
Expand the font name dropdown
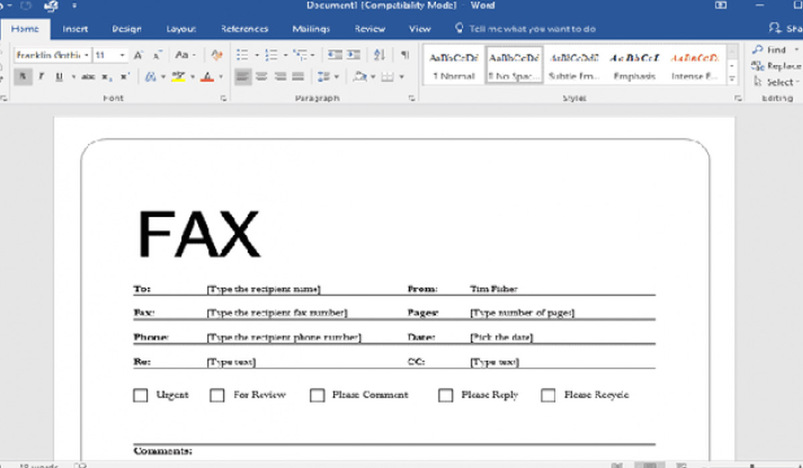87,55
